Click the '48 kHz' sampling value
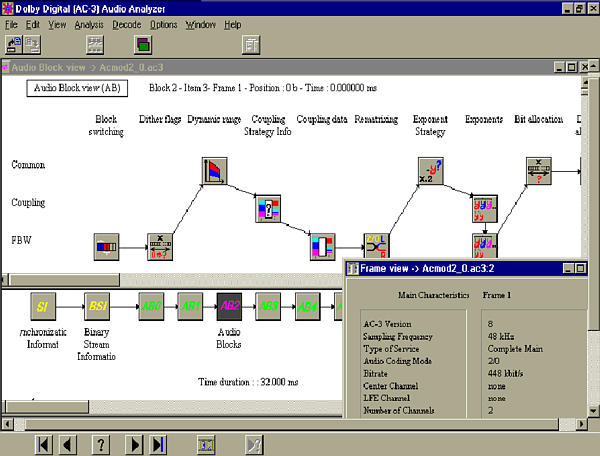 point(501,337)
